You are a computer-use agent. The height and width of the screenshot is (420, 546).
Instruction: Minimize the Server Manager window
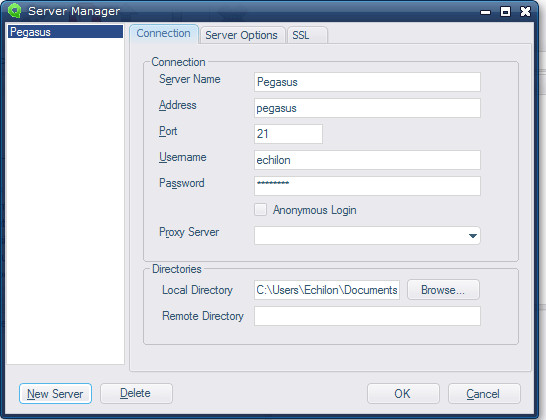[485, 12]
